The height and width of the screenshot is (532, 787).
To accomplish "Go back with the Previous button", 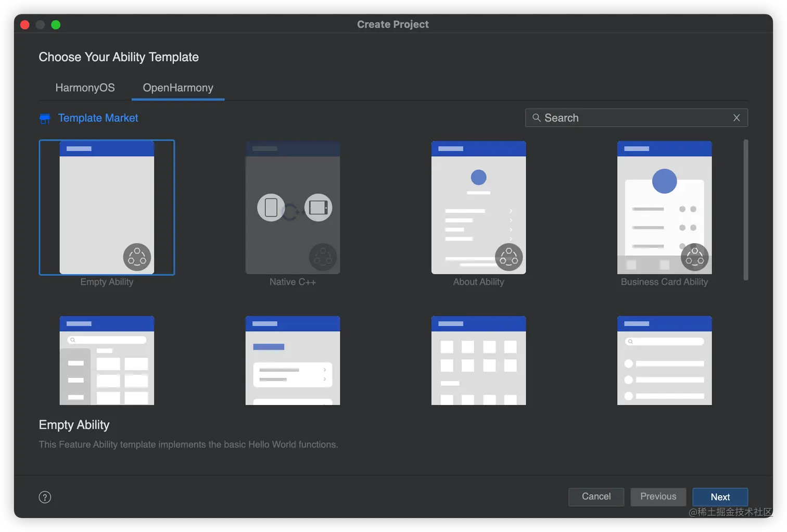I will point(658,497).
